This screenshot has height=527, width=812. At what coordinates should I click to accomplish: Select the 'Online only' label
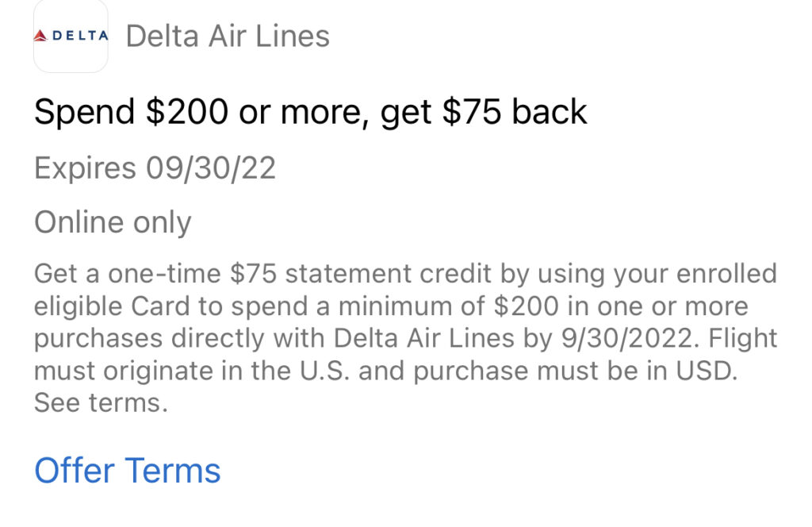[x=113, y=223]
